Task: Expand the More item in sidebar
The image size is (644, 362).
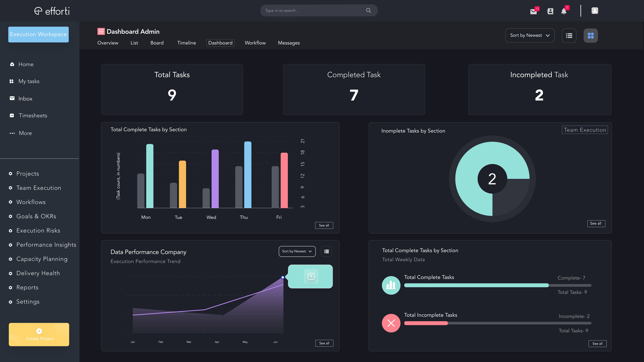Action: click(x=25, y=133)
